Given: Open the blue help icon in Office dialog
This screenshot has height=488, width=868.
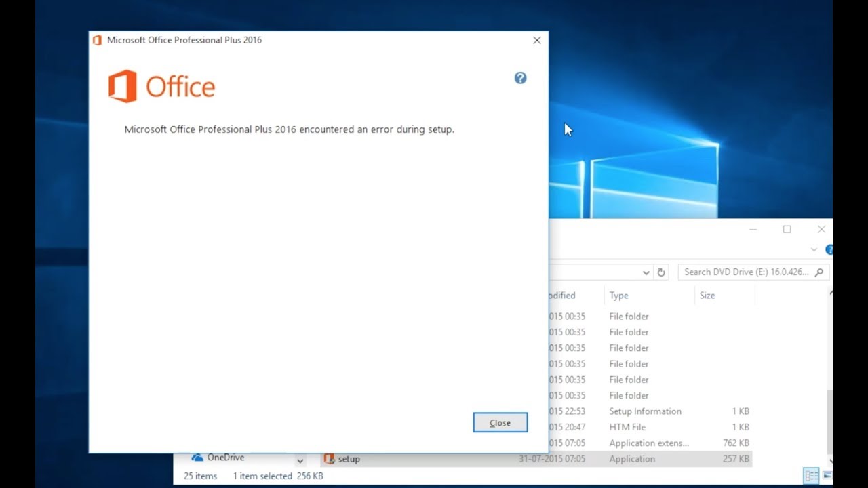Looking at the screenshot, I should [520, 78].
